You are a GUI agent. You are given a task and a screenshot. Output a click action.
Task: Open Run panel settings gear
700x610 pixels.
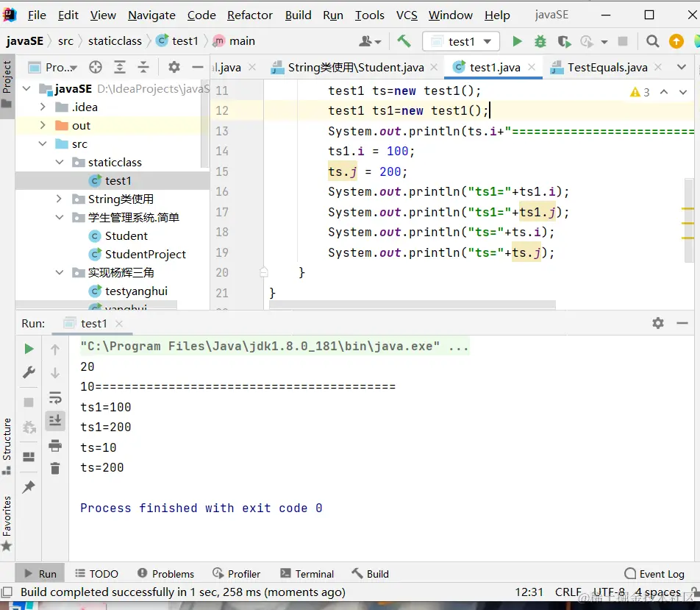[658, 323]
